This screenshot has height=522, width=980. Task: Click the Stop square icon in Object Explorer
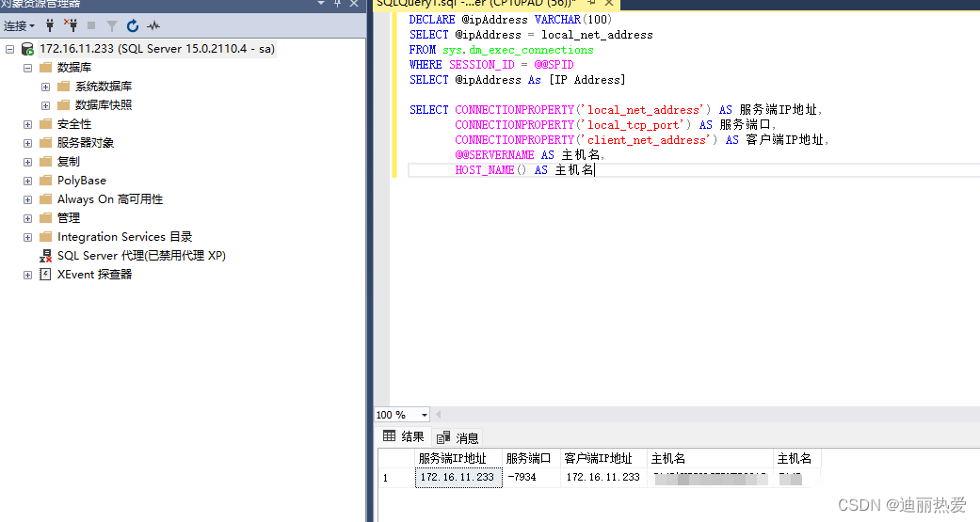(91, 25)
